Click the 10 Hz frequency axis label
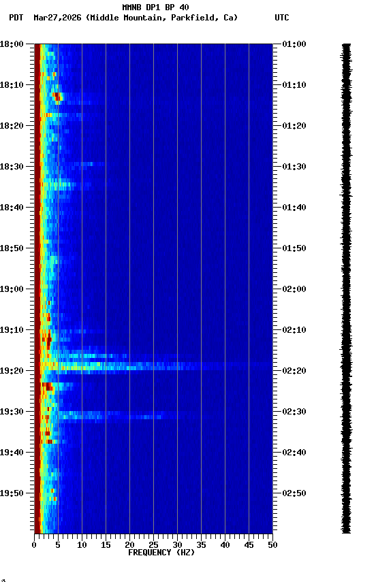The width and height of the screenshot is (376, 588). click(82, 545)
